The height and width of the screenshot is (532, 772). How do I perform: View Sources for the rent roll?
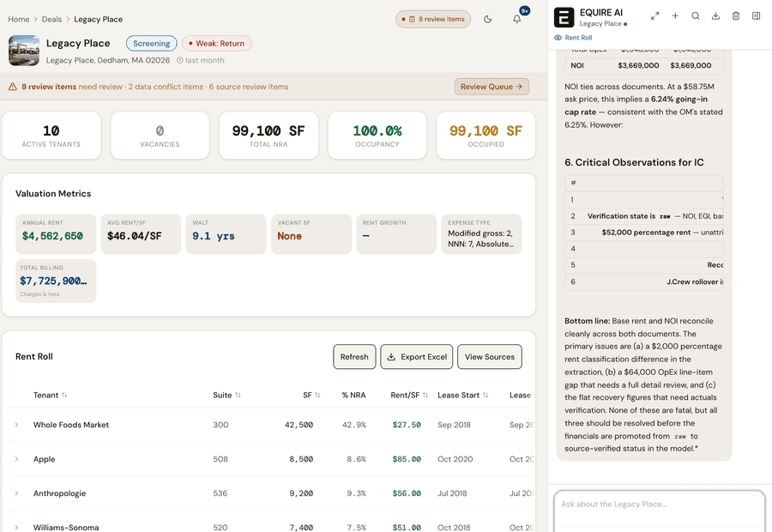pyautogui.click(x=490, y=357)
